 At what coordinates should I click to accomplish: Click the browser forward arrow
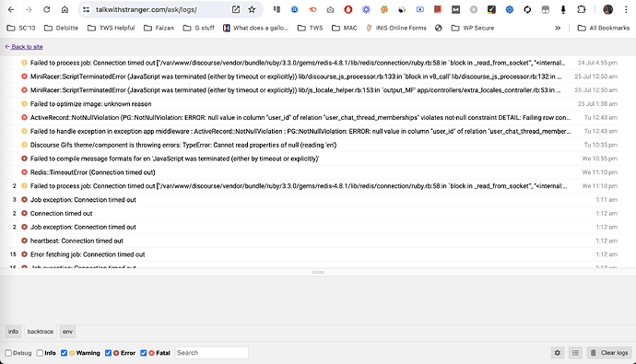pyautogui.click(x=29, y=9)
